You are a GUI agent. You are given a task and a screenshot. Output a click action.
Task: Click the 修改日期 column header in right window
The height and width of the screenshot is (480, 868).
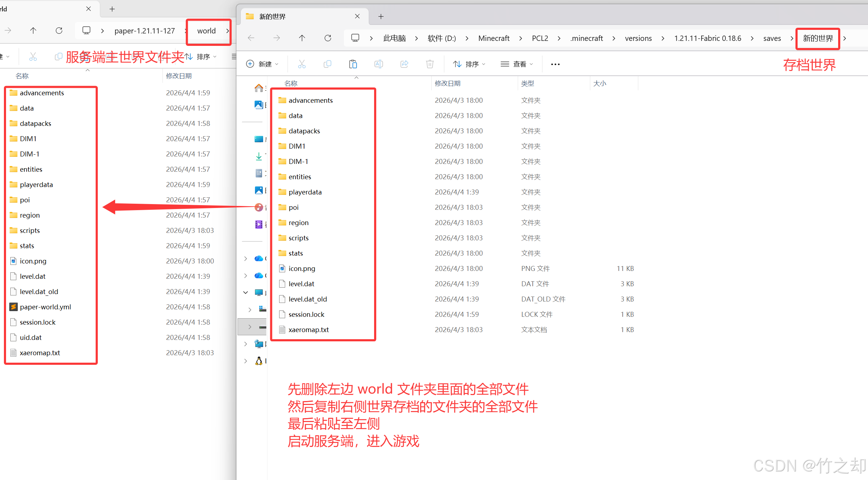tap(447, 83)
